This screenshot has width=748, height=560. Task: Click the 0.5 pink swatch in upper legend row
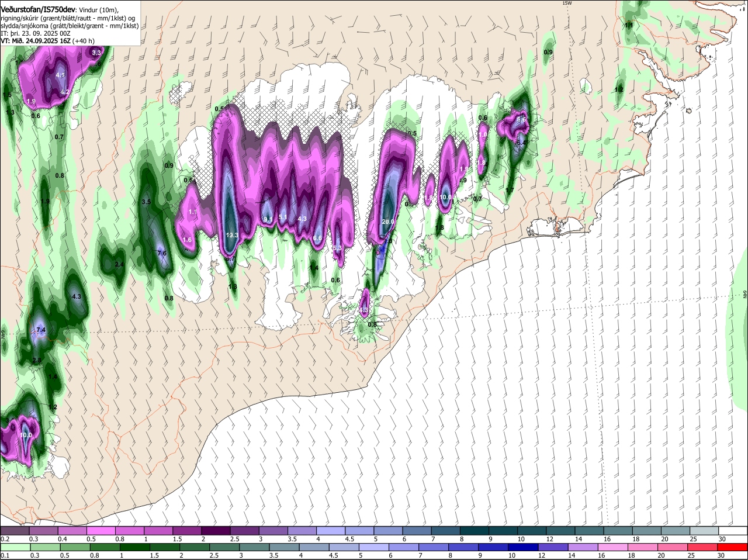101,530
